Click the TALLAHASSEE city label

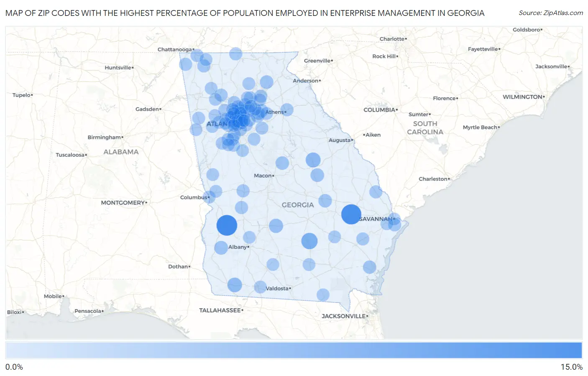220,310
